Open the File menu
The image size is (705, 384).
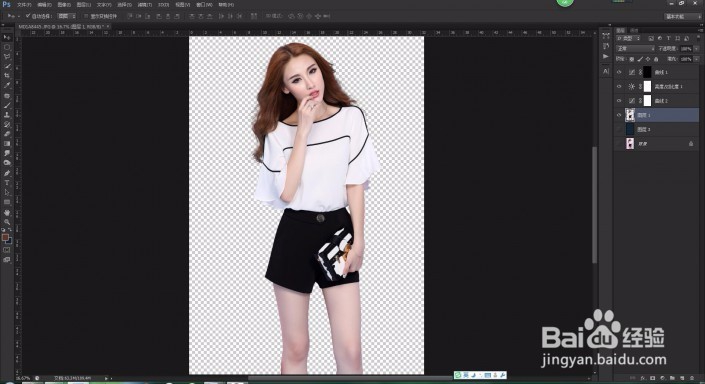(24, 4)
